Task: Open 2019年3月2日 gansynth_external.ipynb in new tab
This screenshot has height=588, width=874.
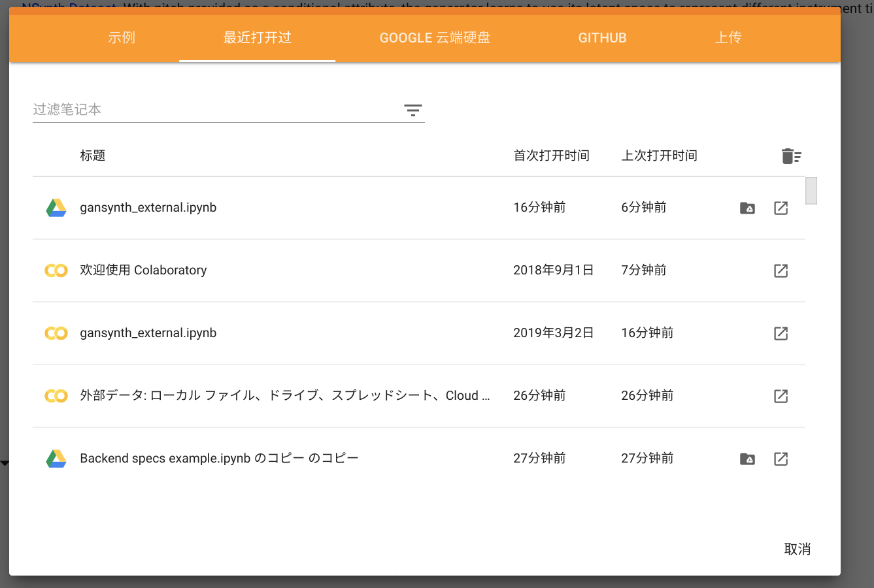Action: 781,334
